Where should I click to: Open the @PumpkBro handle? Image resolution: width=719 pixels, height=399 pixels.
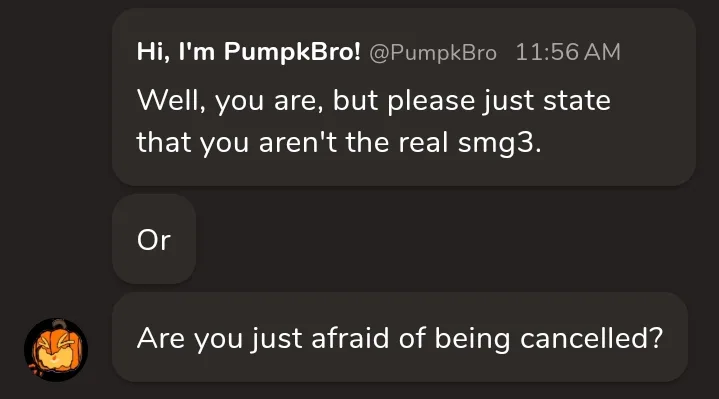point(433,53)
